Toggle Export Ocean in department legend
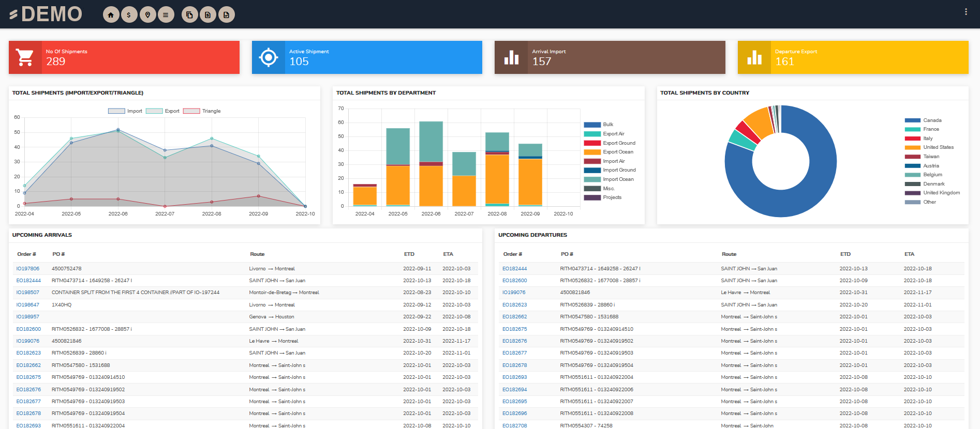The height and width of the screenshot is (429, 980). point(608,152)
